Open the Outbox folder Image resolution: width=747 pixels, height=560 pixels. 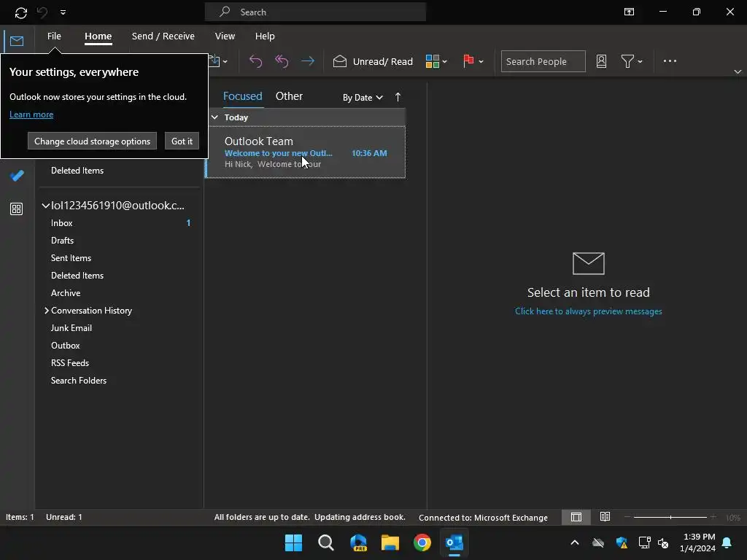pos(65,346)
